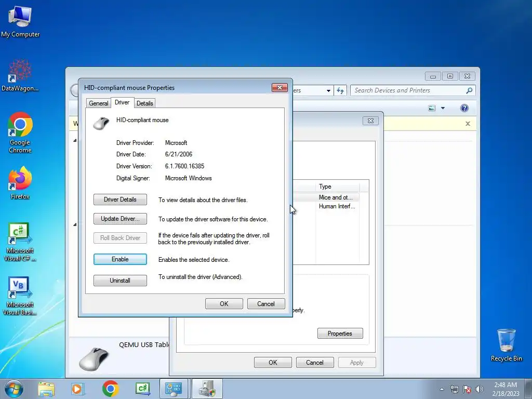This screenshot has width=532, height=399.
Task: Open the volume speaker tray icon
Action: (480, 389)
